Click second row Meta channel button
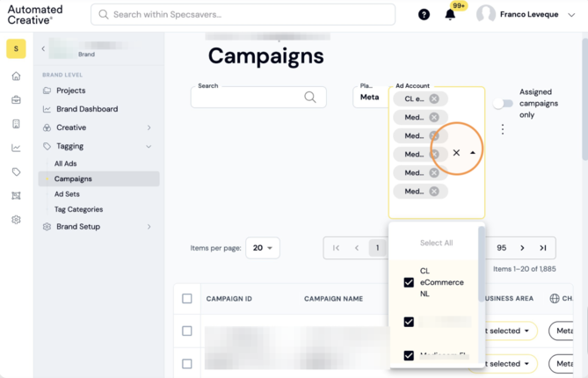The image size is (588, 378). click(x=561, y=364)
